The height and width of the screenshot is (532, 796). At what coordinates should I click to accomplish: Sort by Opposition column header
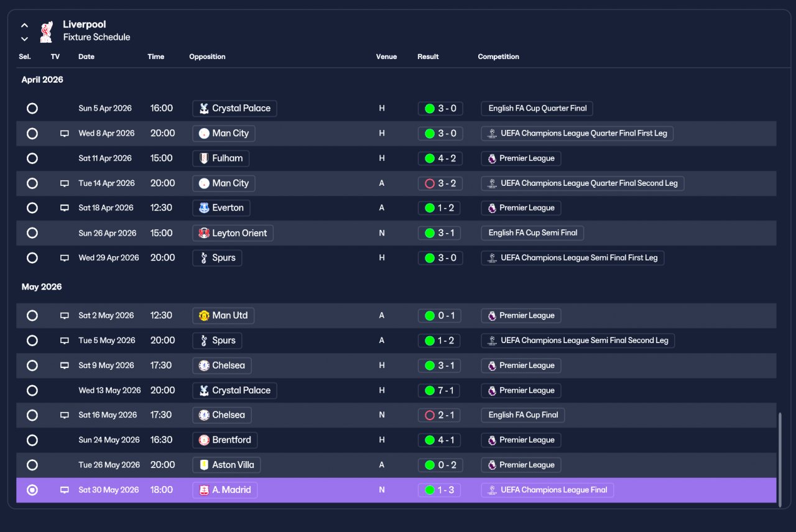click(x=208, y=57)
